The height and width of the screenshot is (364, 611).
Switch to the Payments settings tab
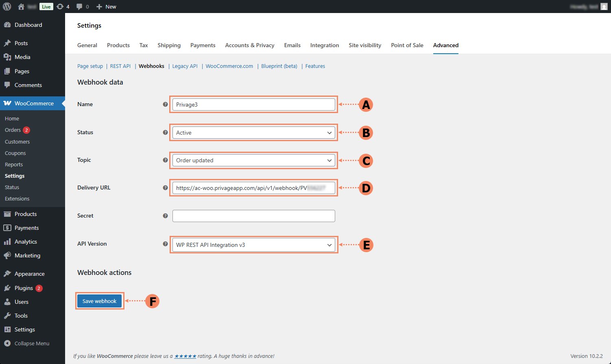(x=203, y=45)
